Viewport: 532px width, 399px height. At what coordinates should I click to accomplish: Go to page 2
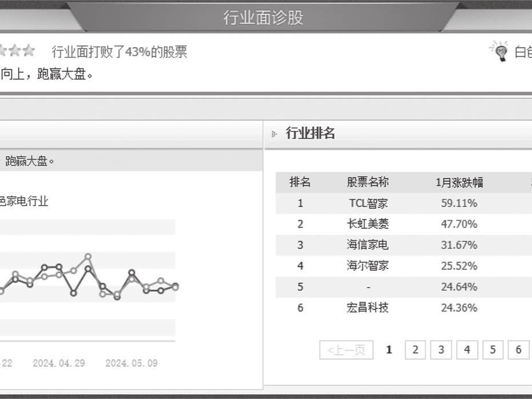tap(415, 350)
